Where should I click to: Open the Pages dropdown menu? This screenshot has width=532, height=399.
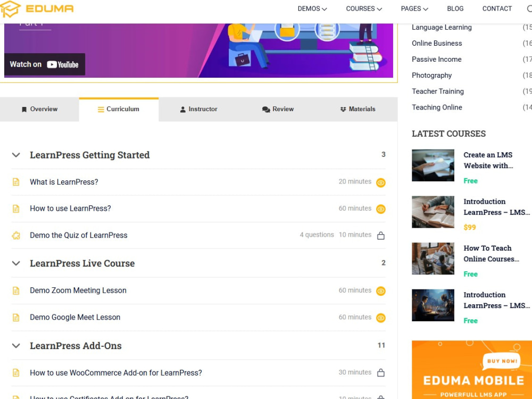[414, 9]
